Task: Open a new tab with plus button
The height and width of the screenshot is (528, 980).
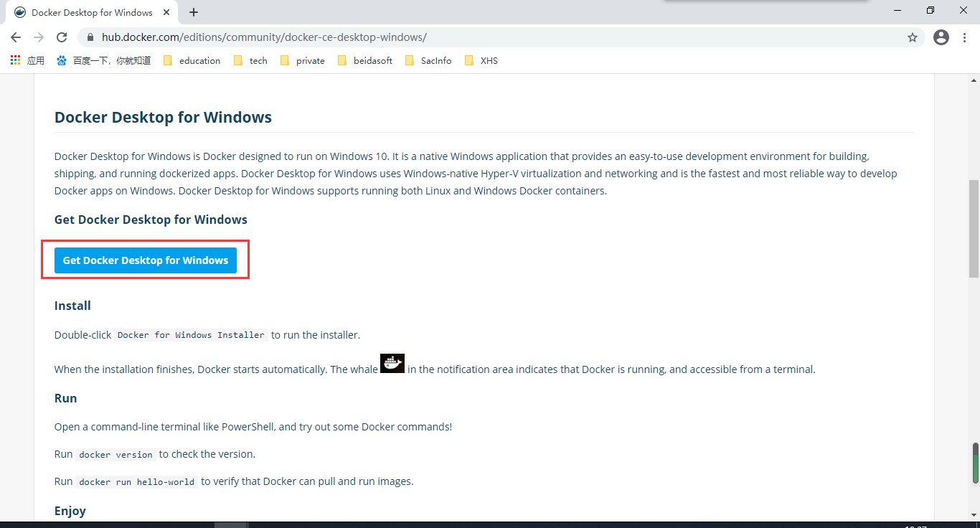Action: pos(194,12)
